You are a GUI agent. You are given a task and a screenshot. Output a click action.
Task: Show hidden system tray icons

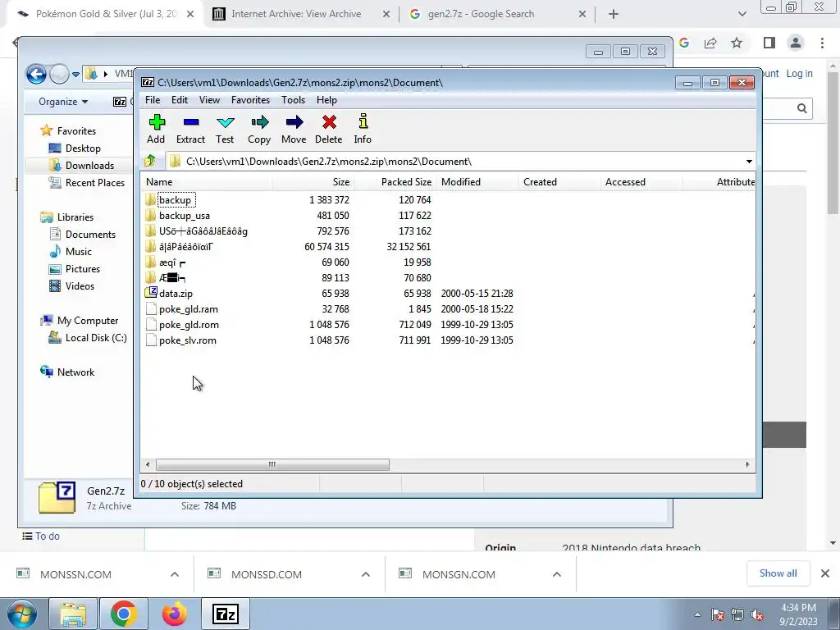(x=697, y=614)
